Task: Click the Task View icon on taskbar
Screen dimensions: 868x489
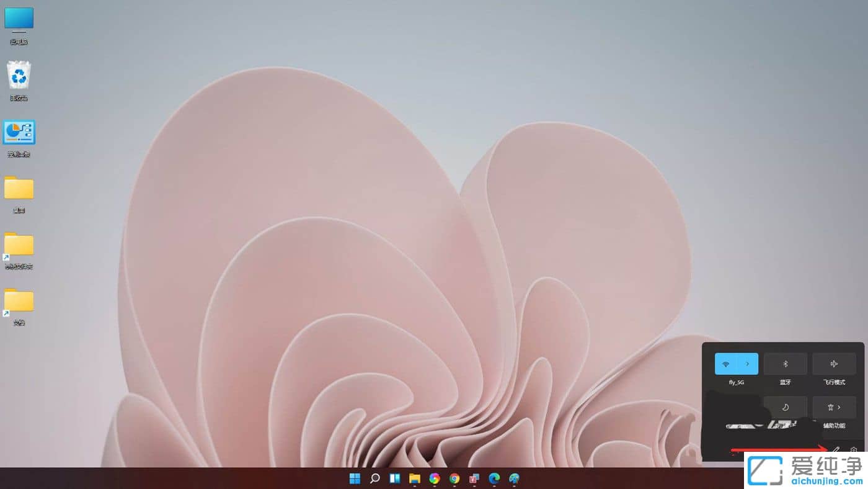Action: (x=394, y=478)
